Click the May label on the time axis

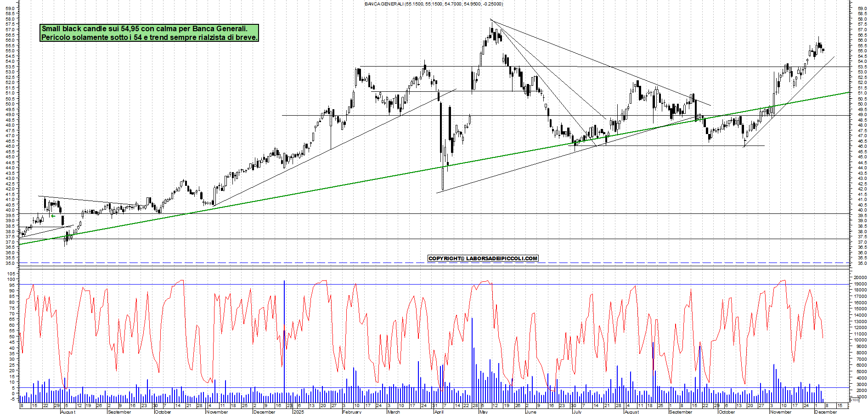point(483,412)
